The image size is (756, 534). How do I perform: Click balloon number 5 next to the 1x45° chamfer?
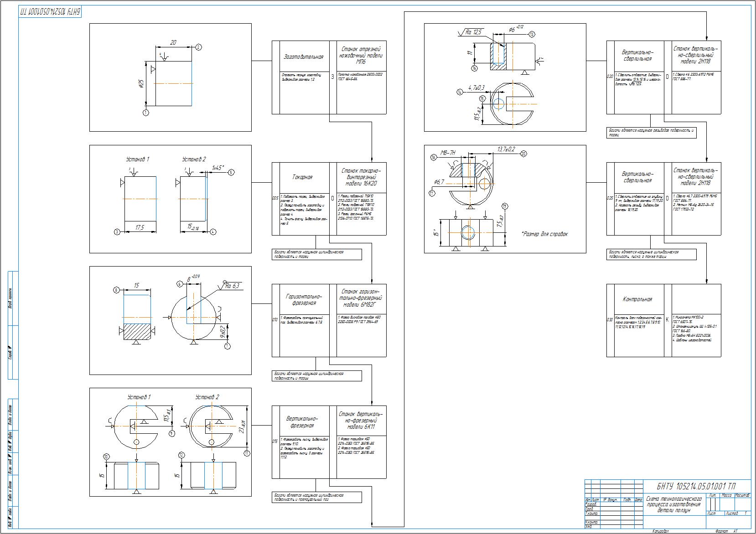[231, 172]
